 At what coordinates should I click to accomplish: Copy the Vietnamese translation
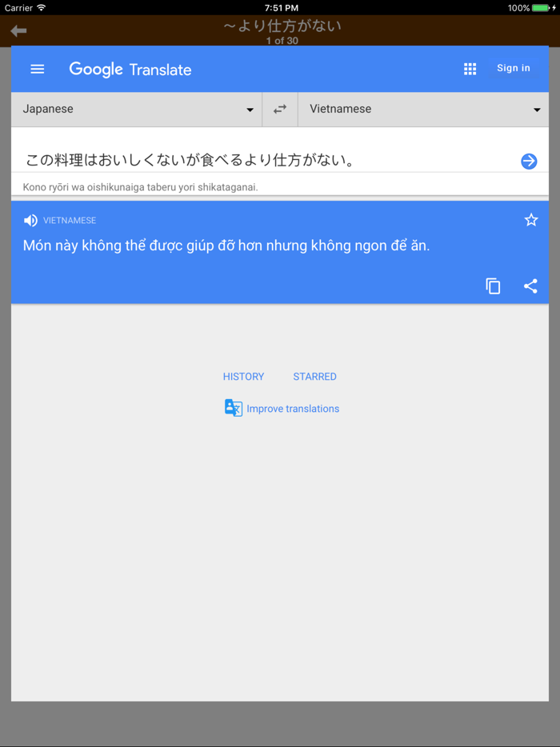coord(493,286)
